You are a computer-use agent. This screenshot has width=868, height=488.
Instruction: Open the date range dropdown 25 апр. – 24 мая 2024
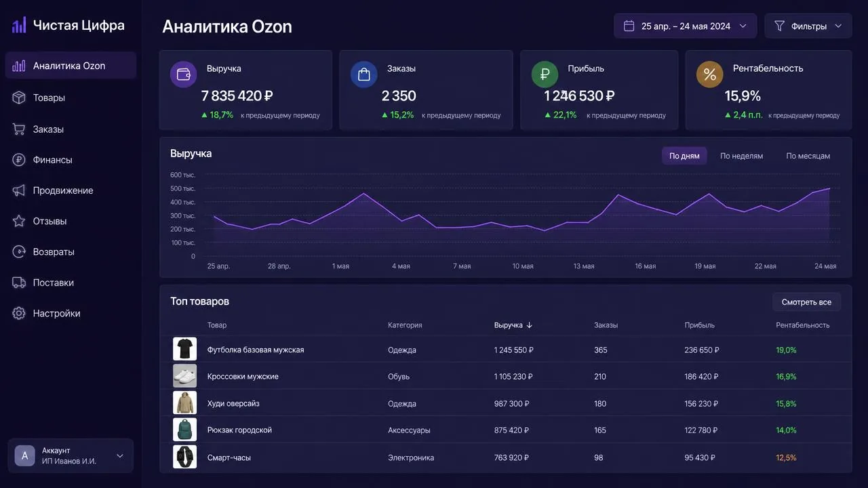[x=685, y=26]
